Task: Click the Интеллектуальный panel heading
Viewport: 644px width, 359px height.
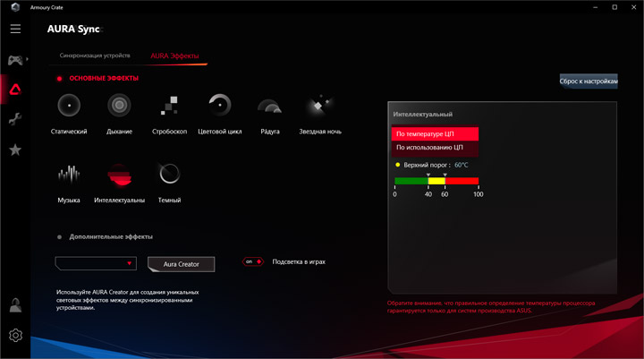Action: 422,115
